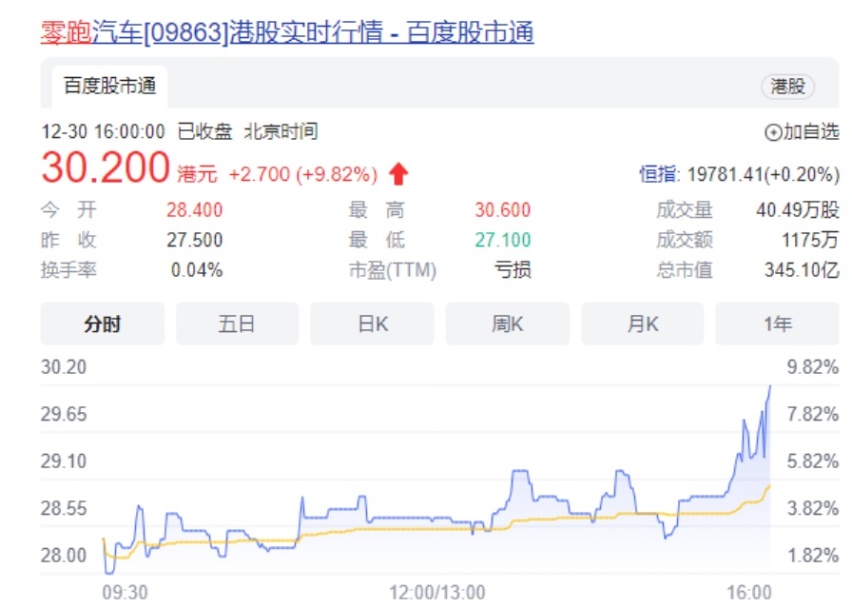Click the percent axis label 7.82%
This screenshot has width=852, height=608.
coord(812,414)
